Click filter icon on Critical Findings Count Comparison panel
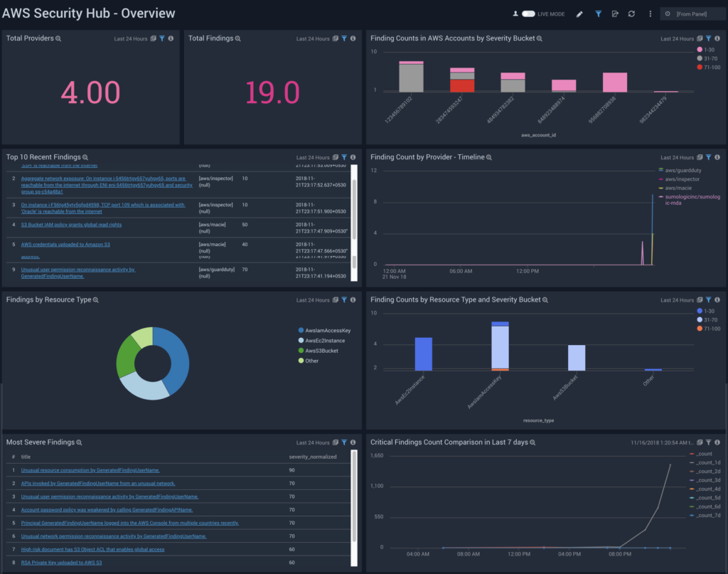 709,442
